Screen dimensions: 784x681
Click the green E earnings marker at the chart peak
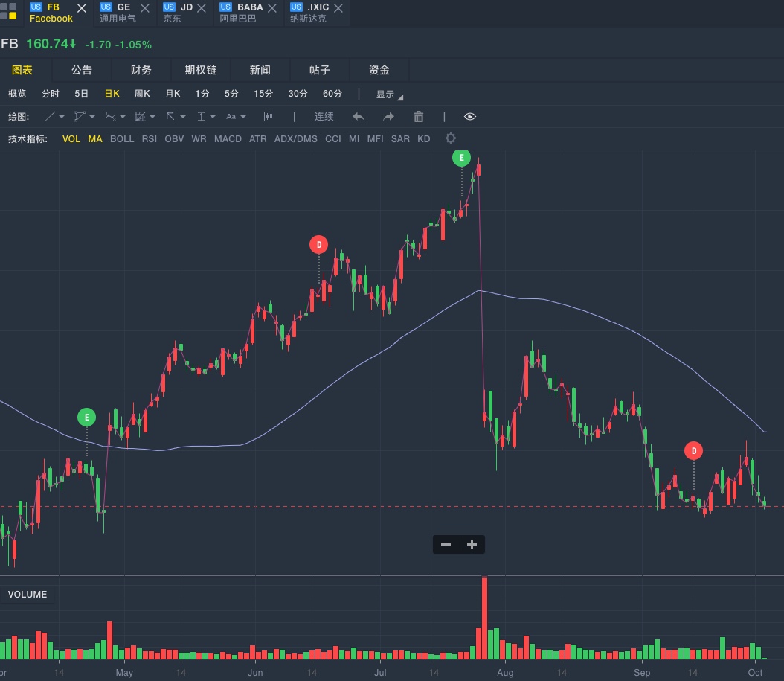461,157
